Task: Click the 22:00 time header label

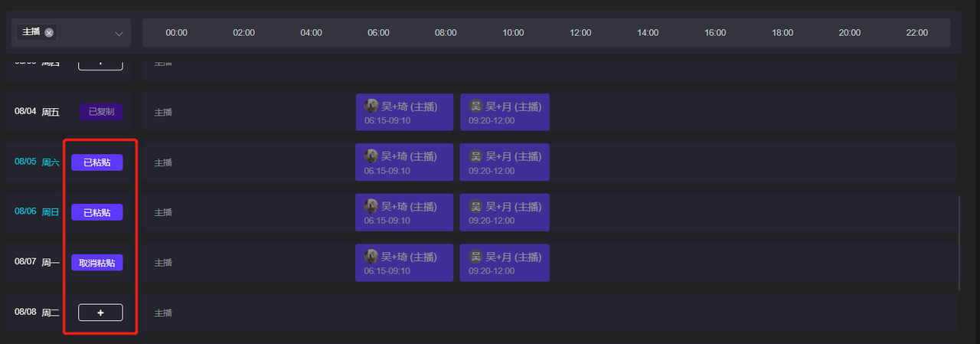Action: [x=916, y=33]
